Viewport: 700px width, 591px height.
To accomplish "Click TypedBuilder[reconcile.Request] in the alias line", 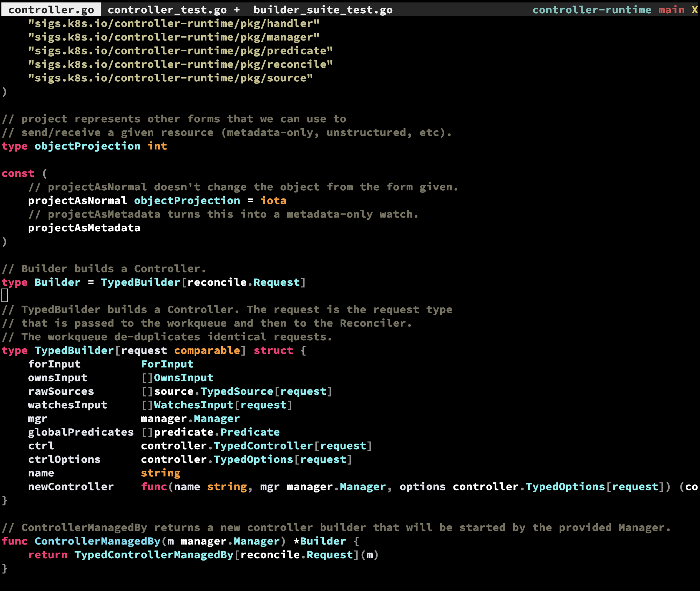I will point(203,282).
